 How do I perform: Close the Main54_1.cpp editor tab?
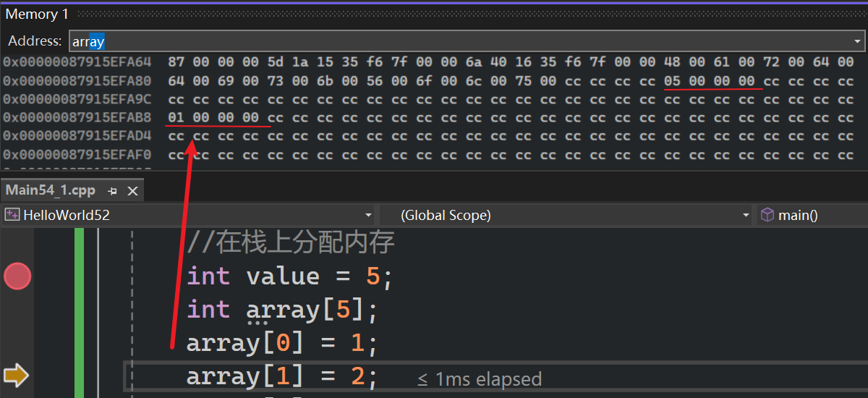[x=132, y=191]
